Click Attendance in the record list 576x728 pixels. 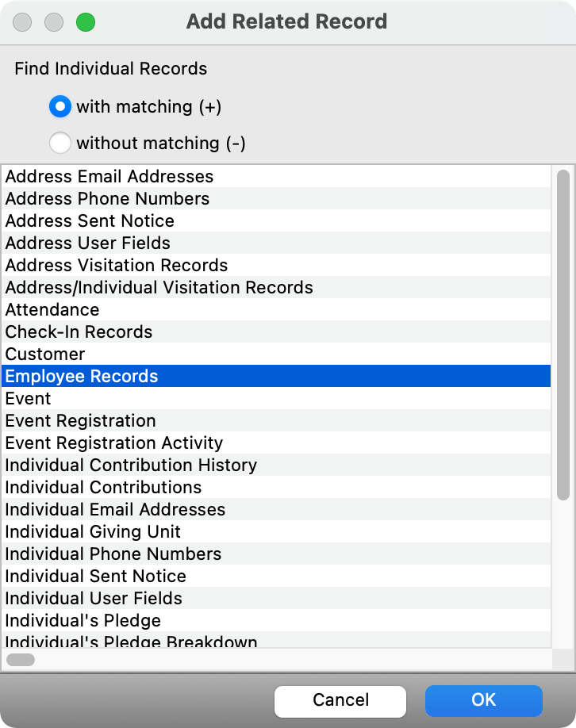[x=52, y=309]
